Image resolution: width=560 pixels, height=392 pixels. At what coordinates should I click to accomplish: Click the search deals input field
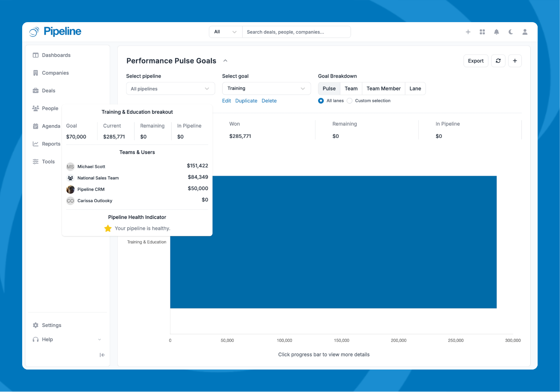pos(296,32)
